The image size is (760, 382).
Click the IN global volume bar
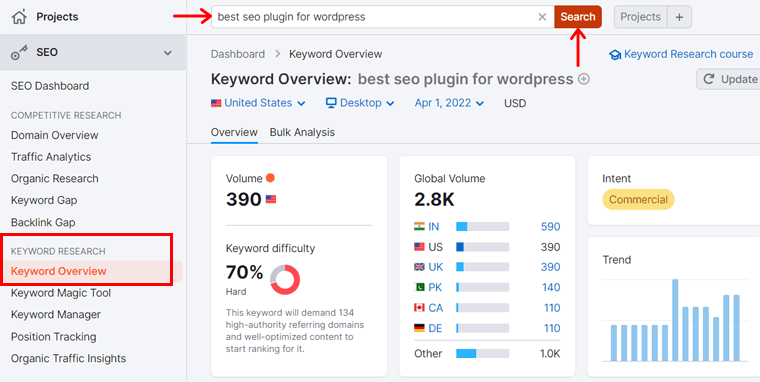483,226
